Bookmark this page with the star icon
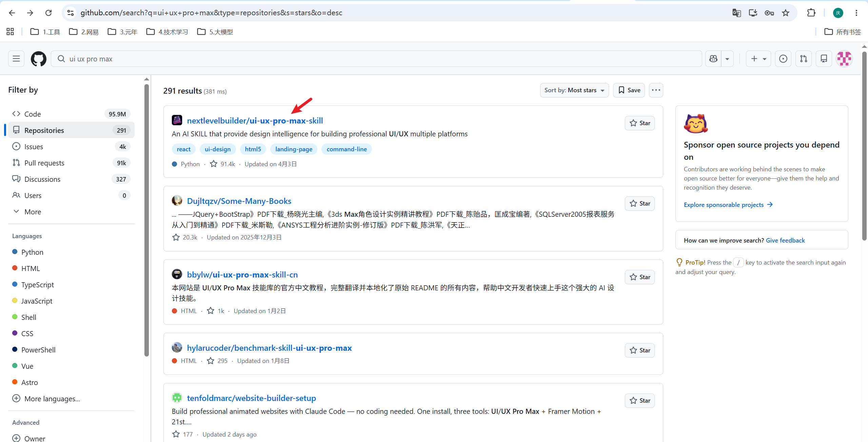Screen dimensions: 868x442 click(786, 13)
